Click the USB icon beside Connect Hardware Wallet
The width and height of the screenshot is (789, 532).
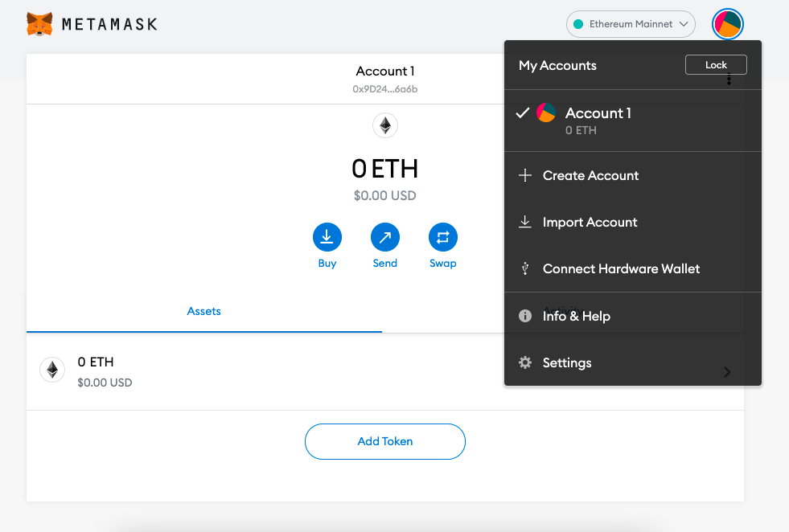pos(525,268)
